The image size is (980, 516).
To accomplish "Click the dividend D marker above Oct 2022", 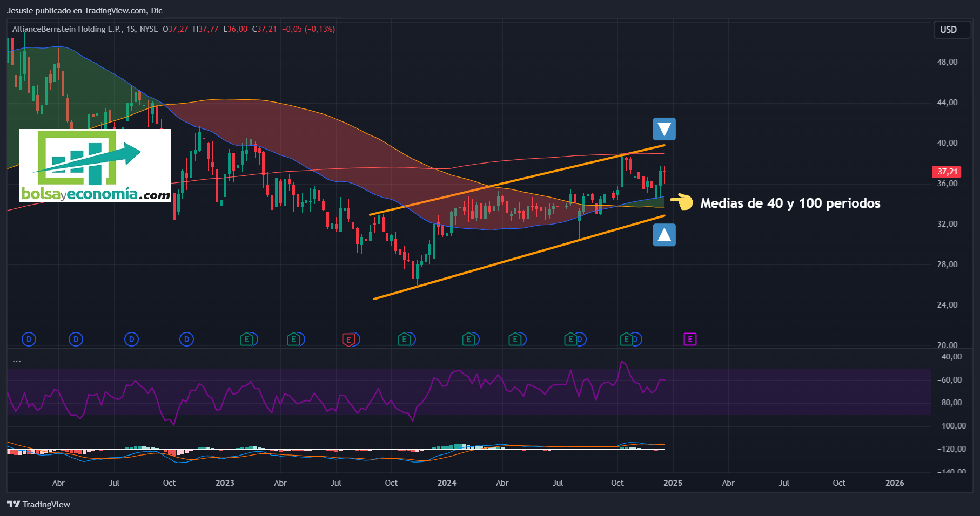I will [186, 340].
